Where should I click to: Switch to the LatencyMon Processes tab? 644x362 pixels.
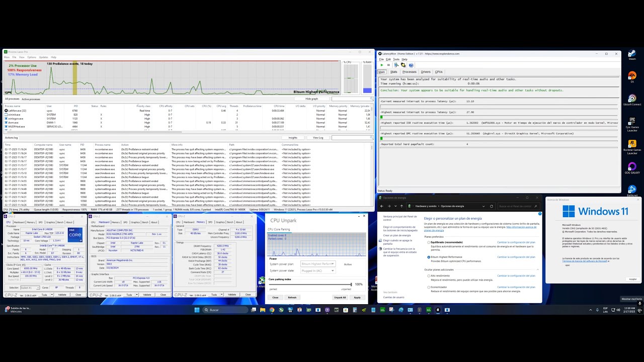coord(409,72)
